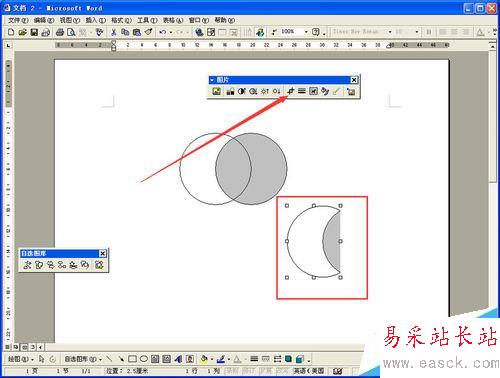
Task: Click Insert Picture on the 图片 toolbar
Action: [217, 91]
